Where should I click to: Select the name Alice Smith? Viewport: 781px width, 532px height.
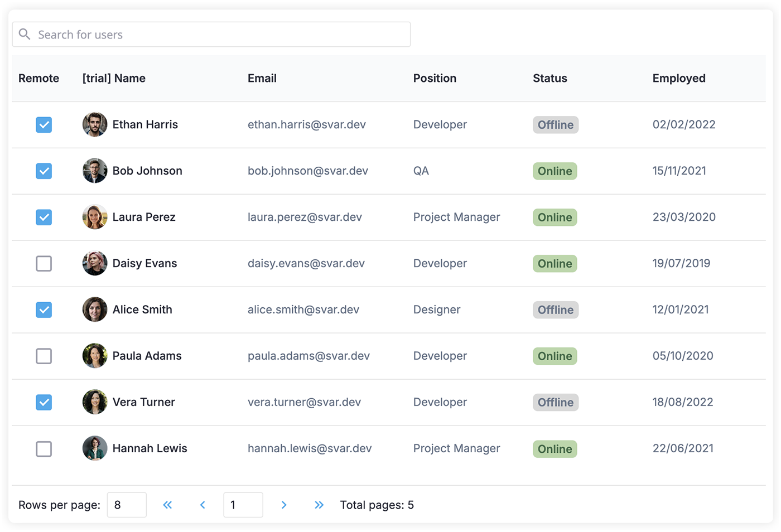(x=142, y=309)
